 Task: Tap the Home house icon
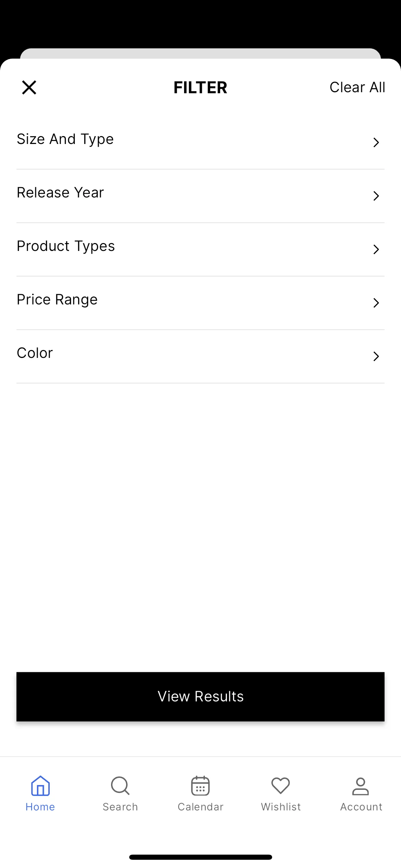coord(40,786)
